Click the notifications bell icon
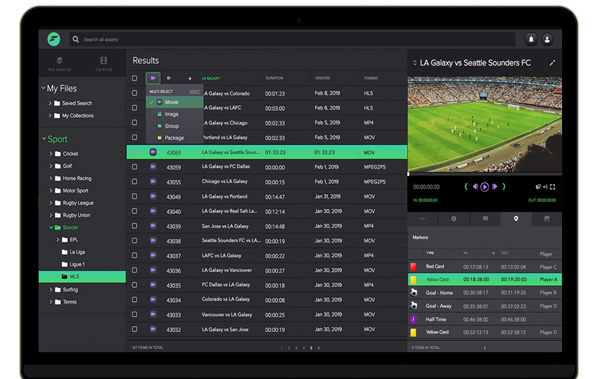The height and width of the screenshot is (379, 600). coord(531,39)
